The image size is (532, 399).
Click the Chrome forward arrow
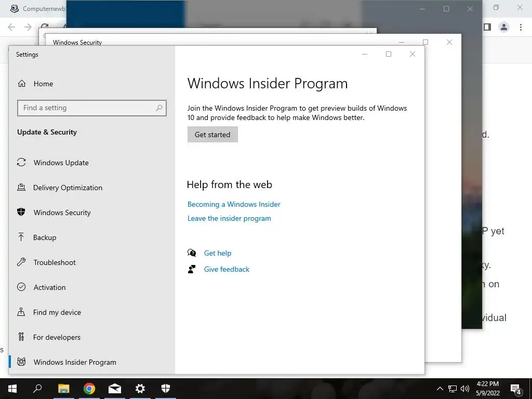click(x=28, y=27)
